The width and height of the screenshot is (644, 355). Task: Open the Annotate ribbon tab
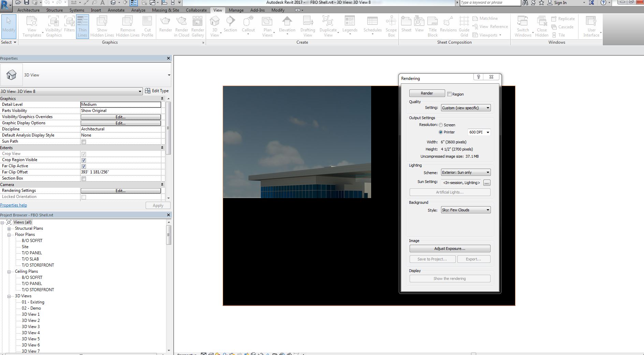coord(116,10)
